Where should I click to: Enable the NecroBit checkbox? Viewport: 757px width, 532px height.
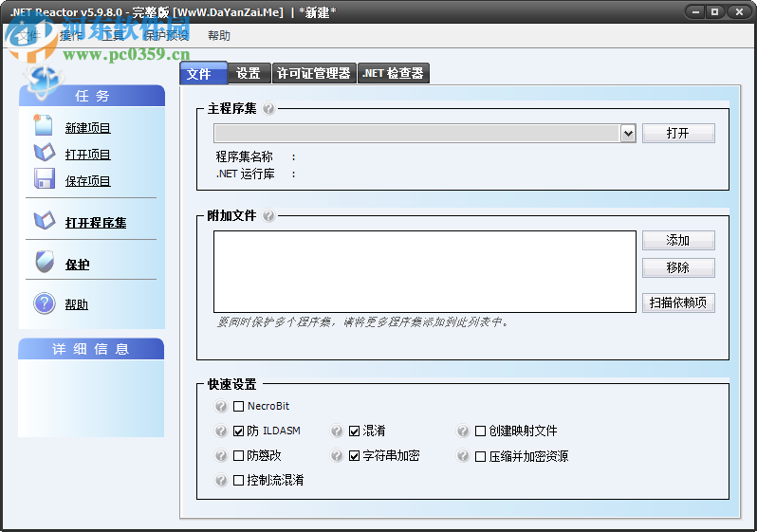pos(238,407)
